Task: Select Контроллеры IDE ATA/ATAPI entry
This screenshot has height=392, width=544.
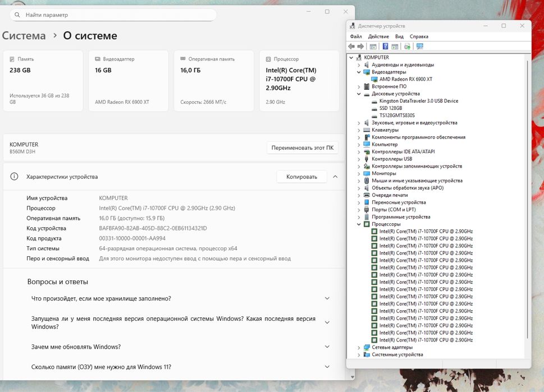Action: click(x=403, y=152)
